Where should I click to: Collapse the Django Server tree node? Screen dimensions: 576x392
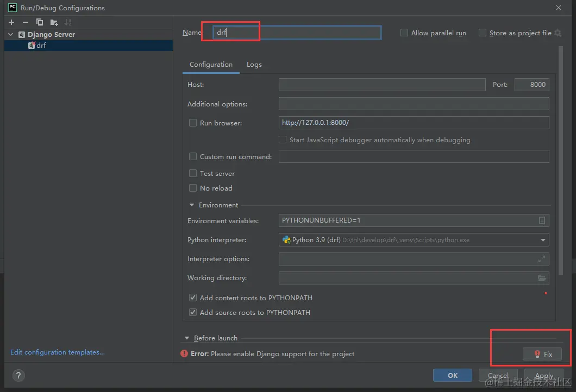tap(11, 35)
